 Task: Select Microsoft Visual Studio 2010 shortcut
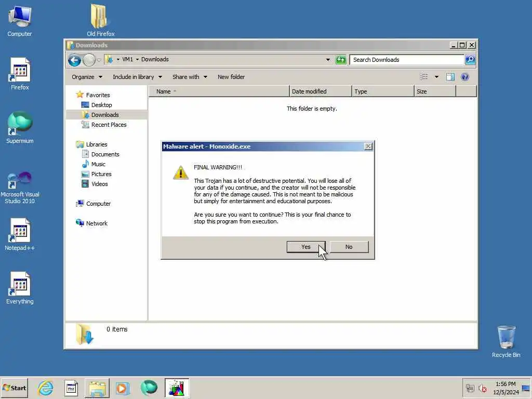point(20,188)
